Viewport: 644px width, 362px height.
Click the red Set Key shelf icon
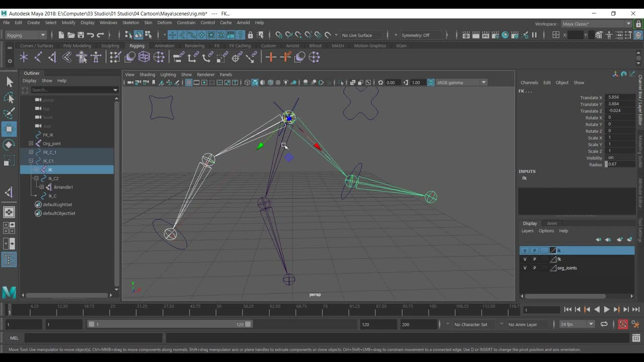coord(271,57)
